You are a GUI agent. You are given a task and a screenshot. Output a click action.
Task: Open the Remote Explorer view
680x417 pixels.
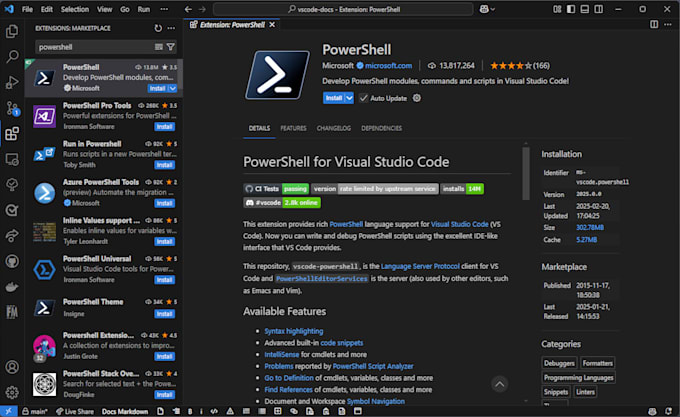pyautogui.click(x=12, y=160)
